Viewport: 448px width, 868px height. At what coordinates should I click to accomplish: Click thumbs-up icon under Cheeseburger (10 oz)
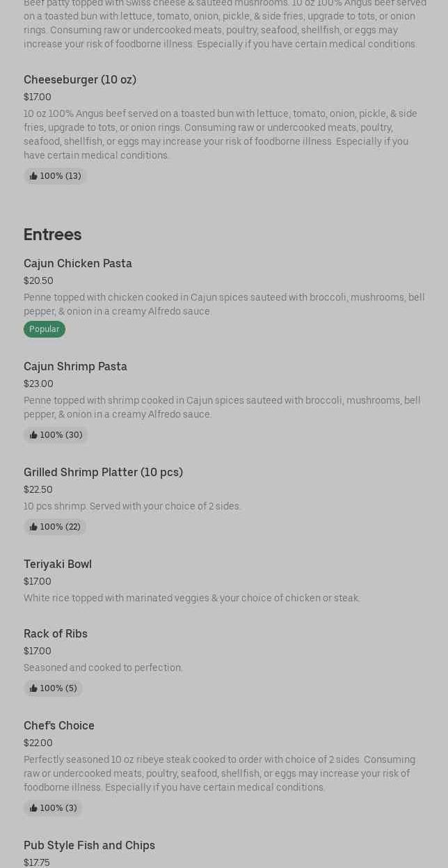33,176
